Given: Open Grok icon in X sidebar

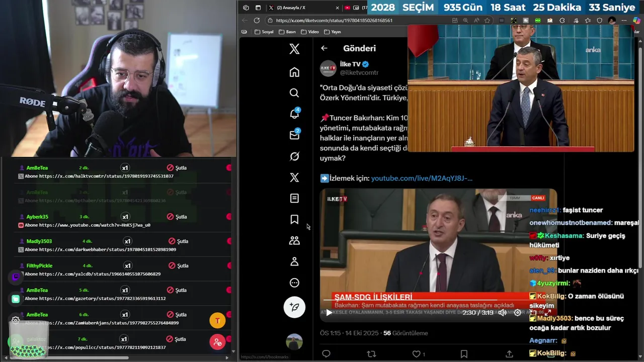Looking at the screenshot, I should click(x=294, y=156).
